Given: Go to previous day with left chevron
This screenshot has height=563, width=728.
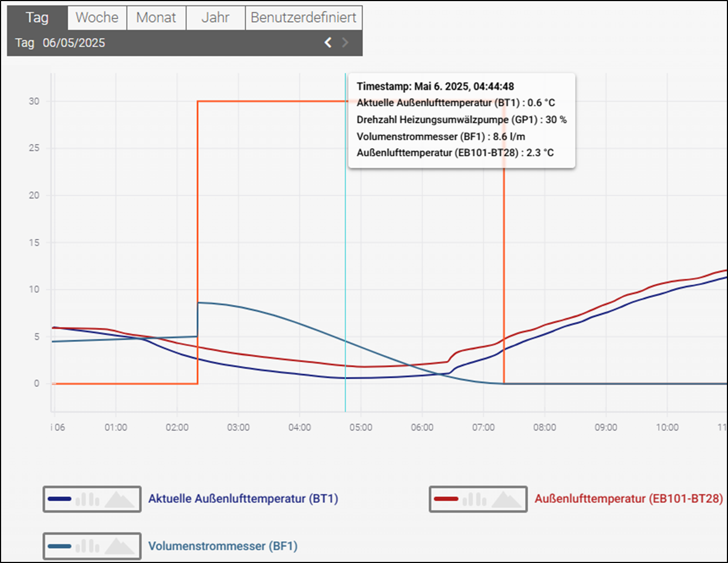Looking at the screenshot, I should pyautogui.click(x=328, y=43).
